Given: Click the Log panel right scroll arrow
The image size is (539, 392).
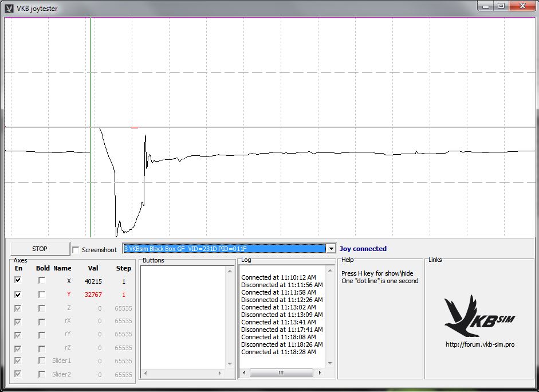Looking at the screenshot, I should [x=320, y=373].
